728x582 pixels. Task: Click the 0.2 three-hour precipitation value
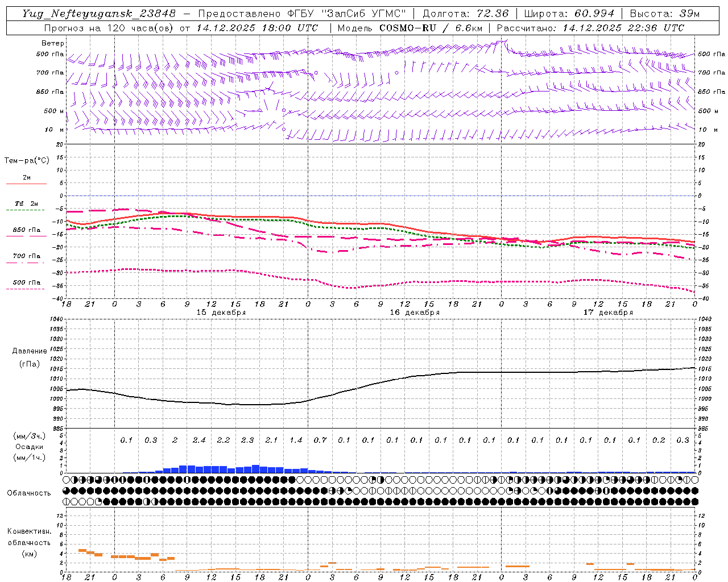(x=659, y=440)
